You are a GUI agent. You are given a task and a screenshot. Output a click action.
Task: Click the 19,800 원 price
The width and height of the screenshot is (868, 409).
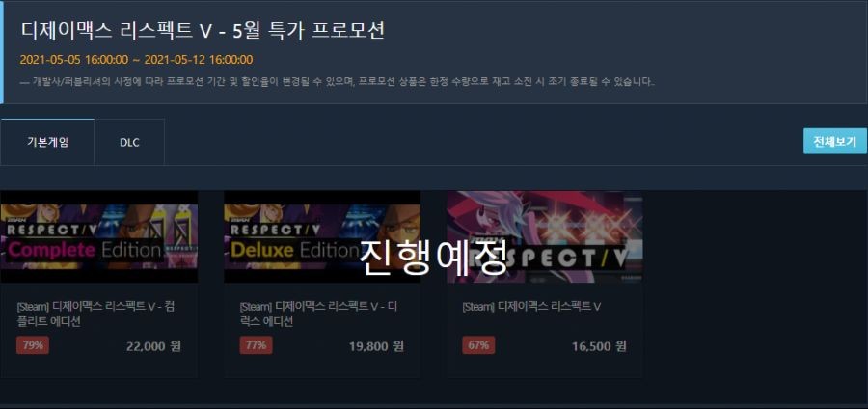click(x=376, y=346)
